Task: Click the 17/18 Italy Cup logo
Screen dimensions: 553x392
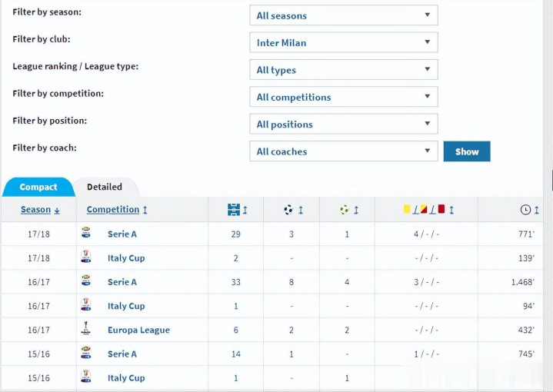Action: 85,257
